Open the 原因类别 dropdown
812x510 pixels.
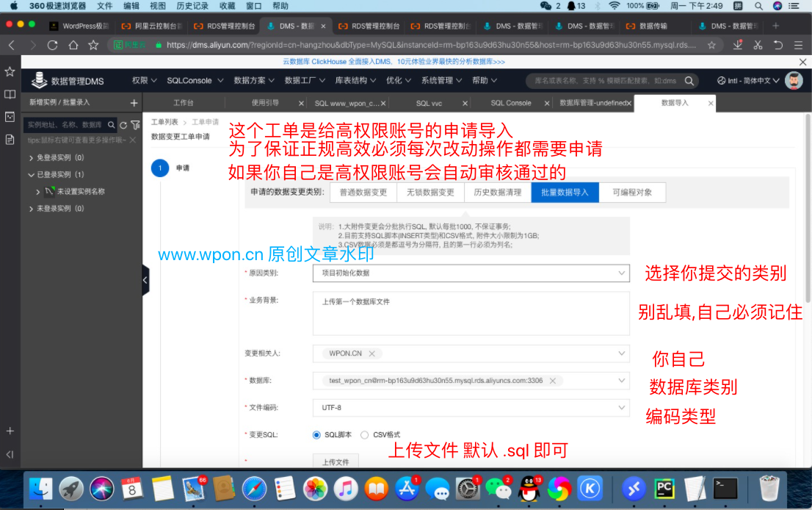[471, 273]
